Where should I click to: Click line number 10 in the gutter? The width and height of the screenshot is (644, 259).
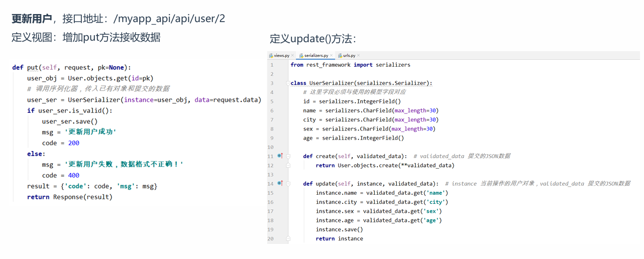[x=271, y=147]
